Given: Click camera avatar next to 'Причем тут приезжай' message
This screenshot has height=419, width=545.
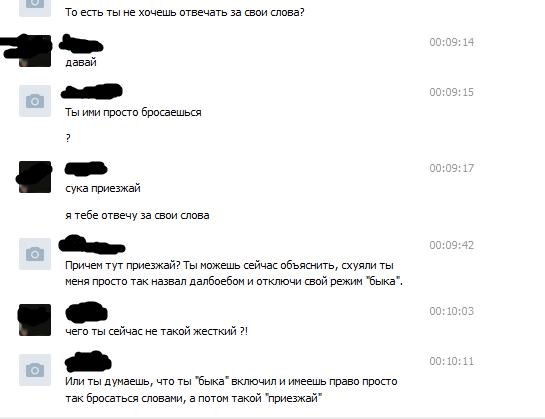Looking at the screenshot, I should [35, 254].
